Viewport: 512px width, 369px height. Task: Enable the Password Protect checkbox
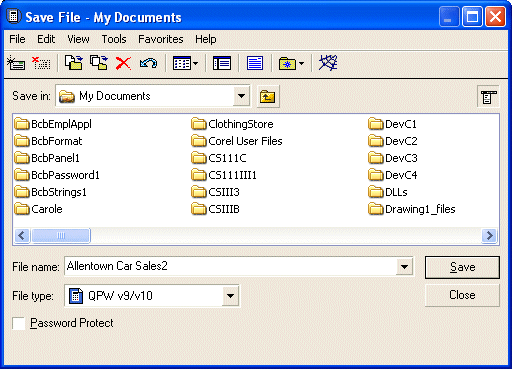click(19, 323)
